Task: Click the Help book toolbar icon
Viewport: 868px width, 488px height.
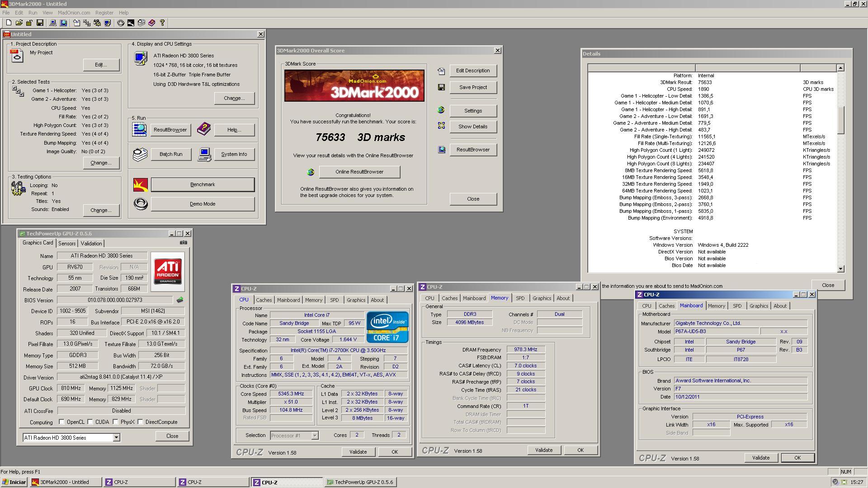Action: [152, 23]
